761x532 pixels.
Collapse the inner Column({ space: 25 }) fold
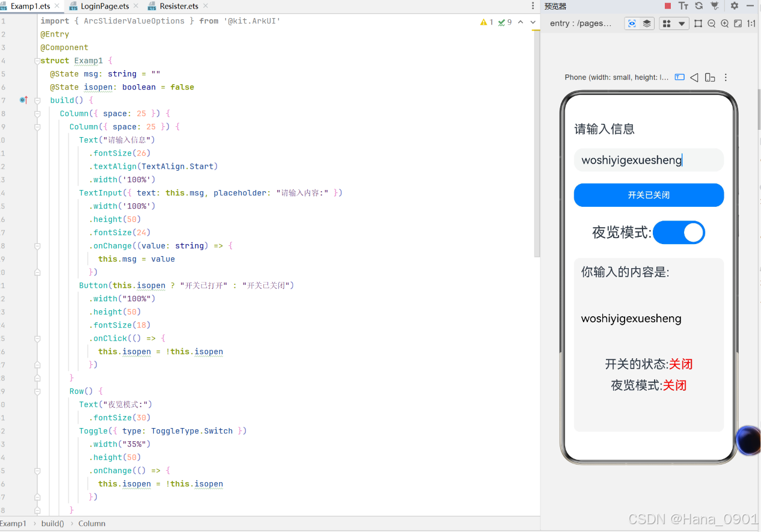click(37, 127)
